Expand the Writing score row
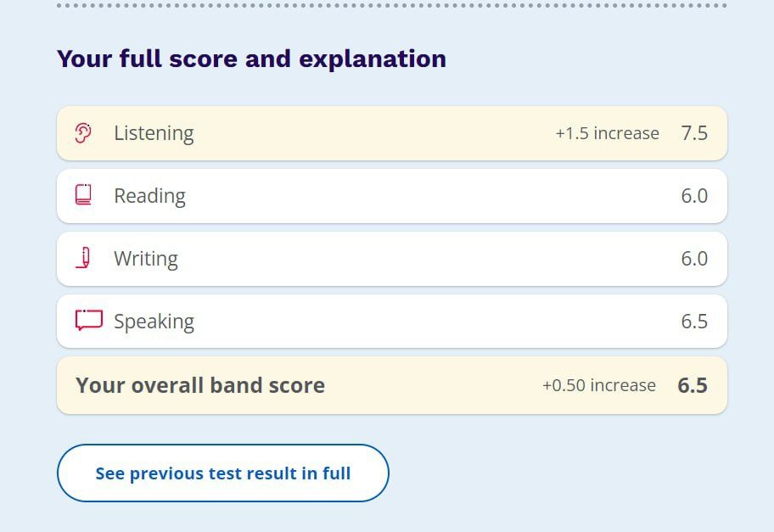 [x=392, y=259]
